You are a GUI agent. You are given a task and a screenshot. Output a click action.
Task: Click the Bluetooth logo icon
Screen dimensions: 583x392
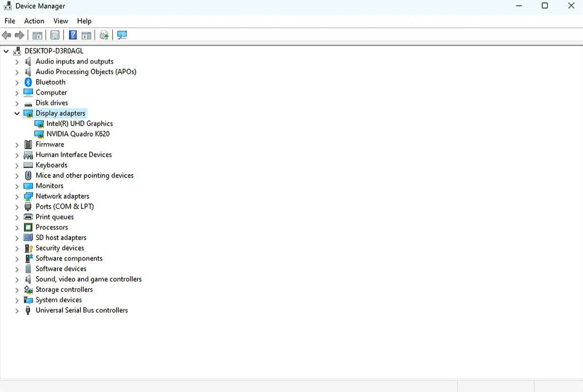point(28,82)
